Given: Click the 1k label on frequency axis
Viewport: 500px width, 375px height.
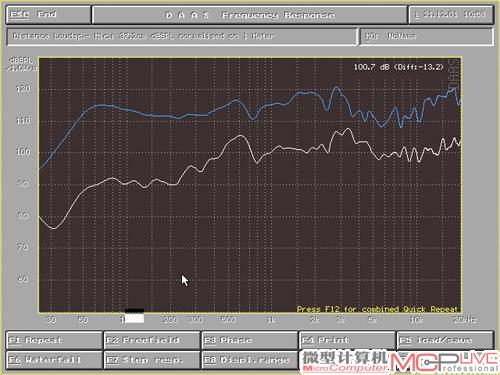Looking at the screenshot, I should (x=271, y=320).
